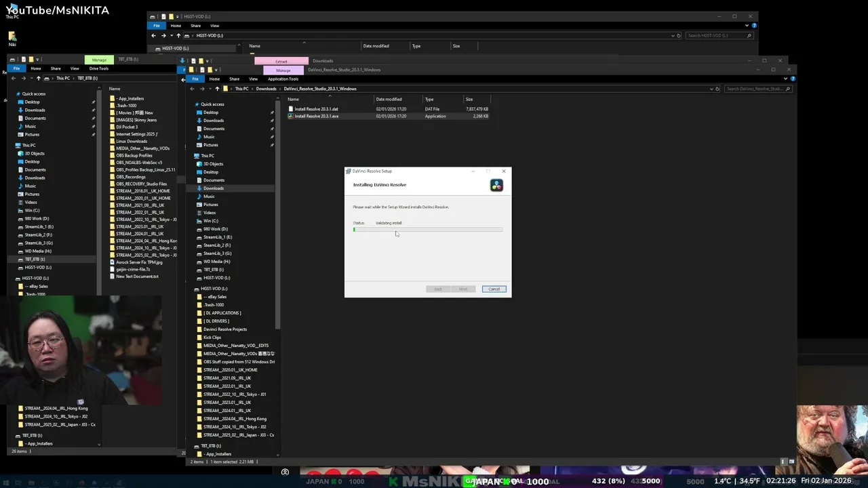Click the green Manage tab in TBT_8TB window

point(99,60)
